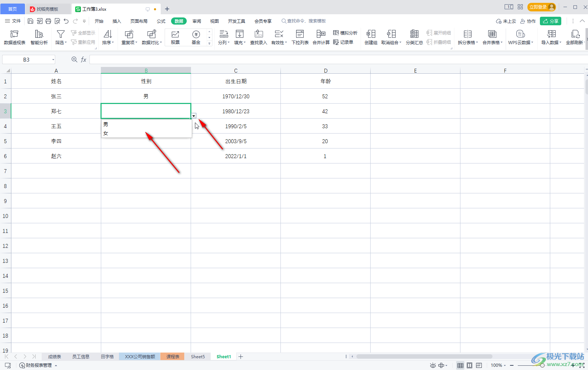
Task: Click the 立即登录 login button
Action: pos(542,7)
